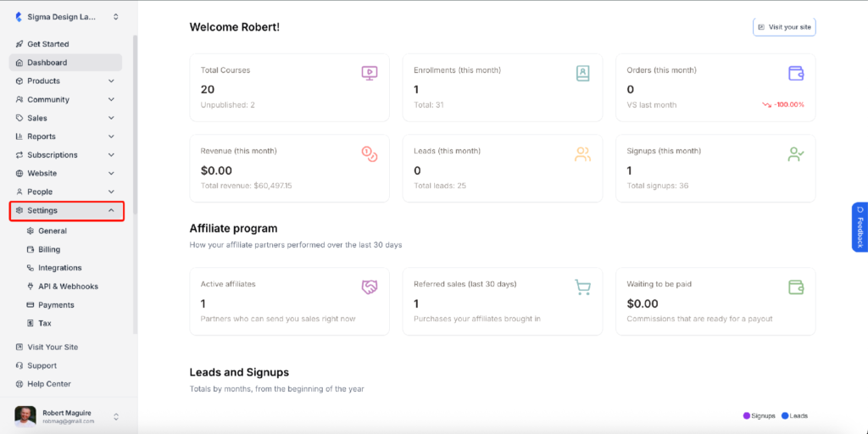Click the Help Center lifebuoy icon
This screenshot has height=434, width=868.
20,384
